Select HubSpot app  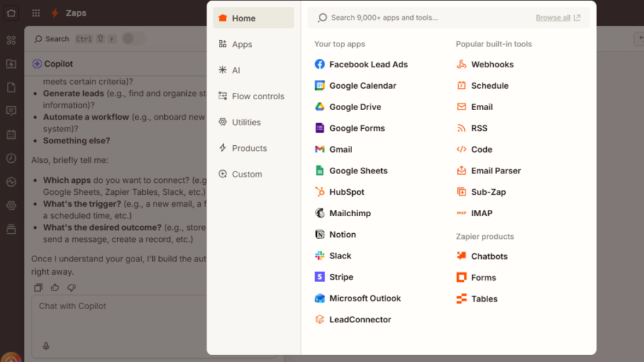(x=339, y=192)
